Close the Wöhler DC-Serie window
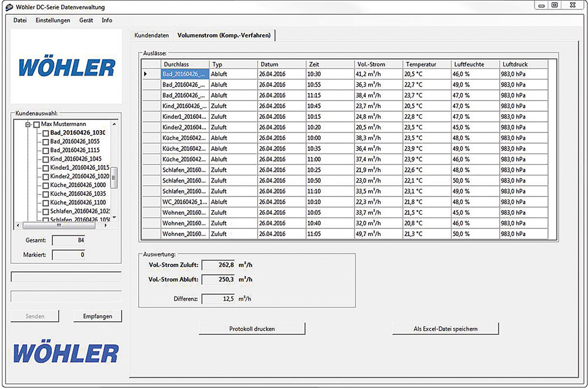 pos(572,5)
